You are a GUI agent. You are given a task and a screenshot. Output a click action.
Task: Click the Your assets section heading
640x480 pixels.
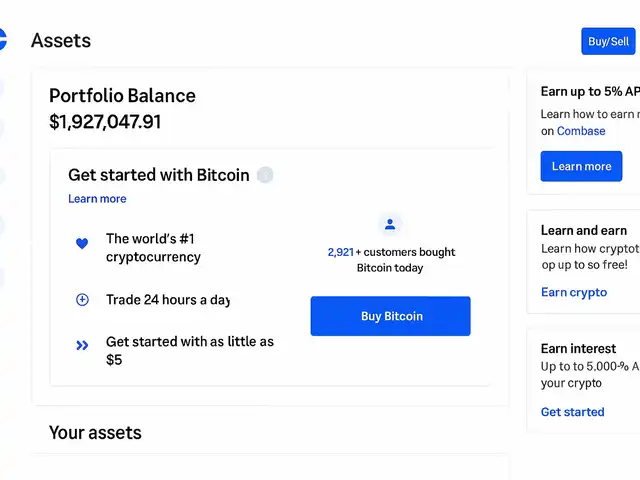[95, 433]
